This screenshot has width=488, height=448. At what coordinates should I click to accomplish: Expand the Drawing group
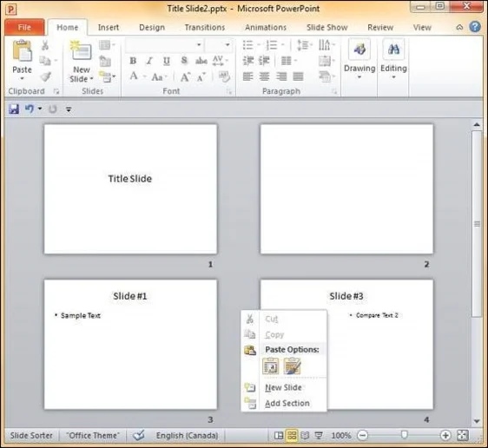[359, 59]
